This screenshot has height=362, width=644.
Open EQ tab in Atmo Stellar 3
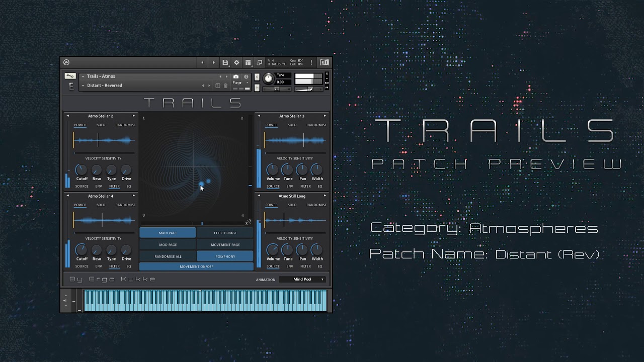[320, 186]
